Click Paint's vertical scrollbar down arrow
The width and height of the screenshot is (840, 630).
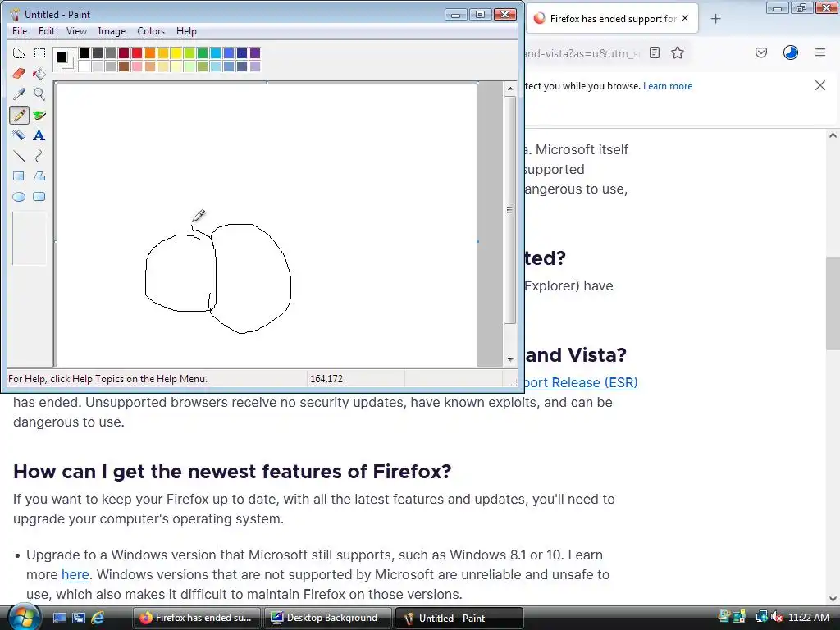[510, 360]
